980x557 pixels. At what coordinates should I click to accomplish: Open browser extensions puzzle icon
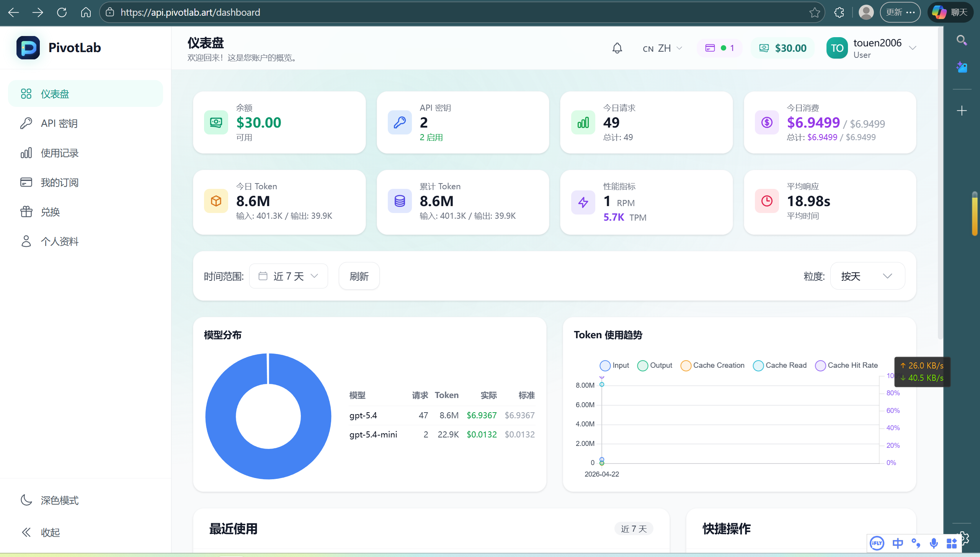(x=839, y=13)
